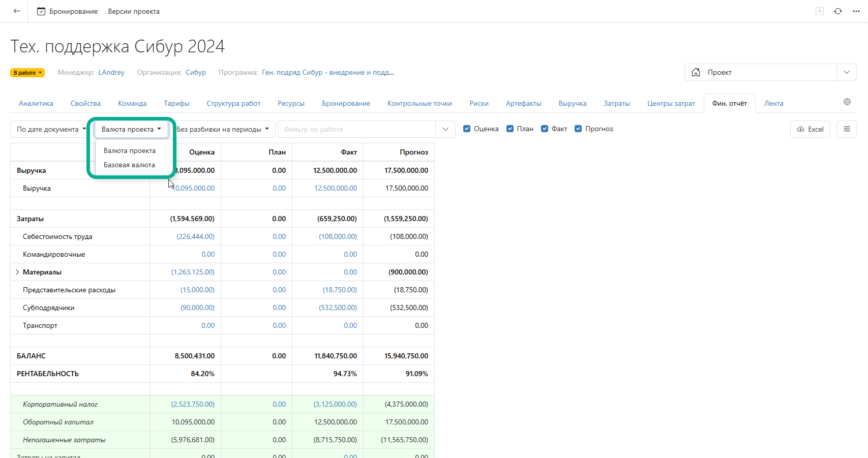Open the Бронирование tab
This screenshot has height=458, width=868.
[346, 103]
